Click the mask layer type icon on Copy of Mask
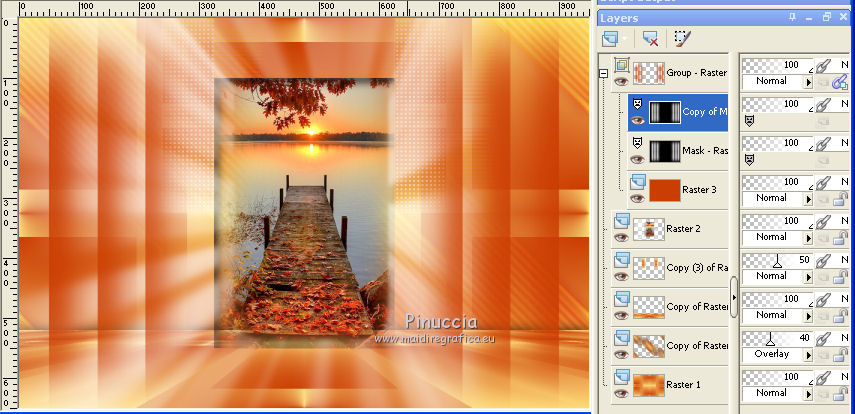Screen dimensions: 855x414 [637, 103]
